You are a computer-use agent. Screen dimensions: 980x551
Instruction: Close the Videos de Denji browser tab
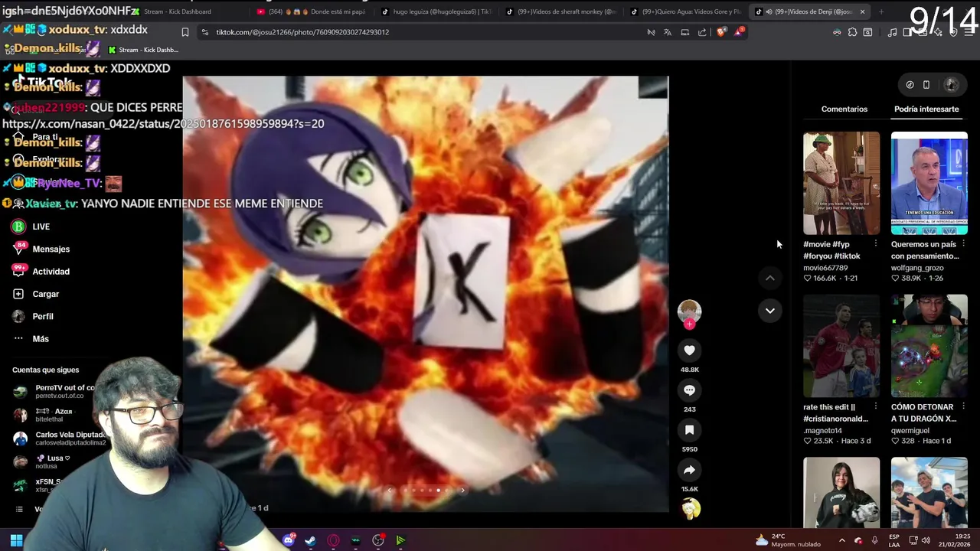[x=862, y=11]
